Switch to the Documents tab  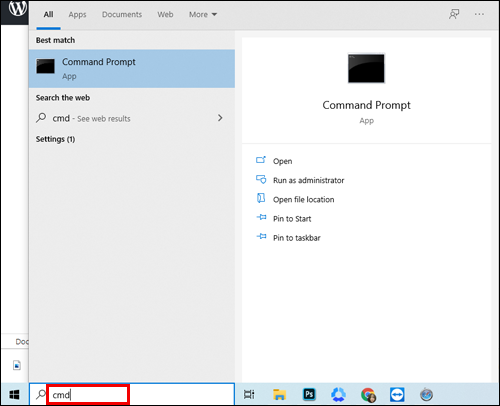tap(122, 14)
